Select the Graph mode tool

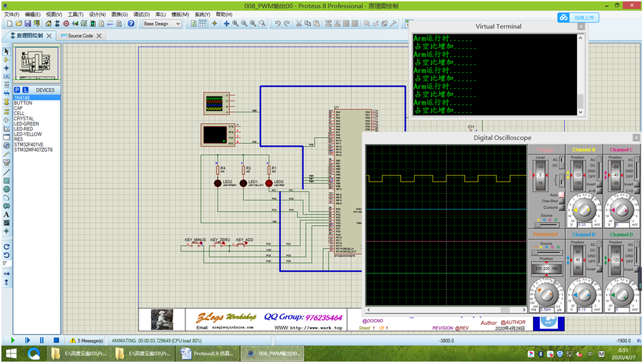click(x=6, y=129)
